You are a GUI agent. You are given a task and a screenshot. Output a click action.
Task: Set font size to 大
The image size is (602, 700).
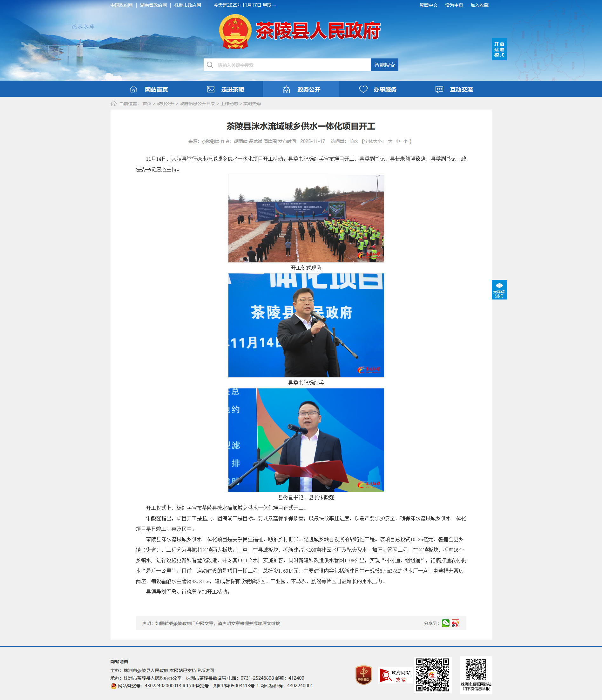390,142
